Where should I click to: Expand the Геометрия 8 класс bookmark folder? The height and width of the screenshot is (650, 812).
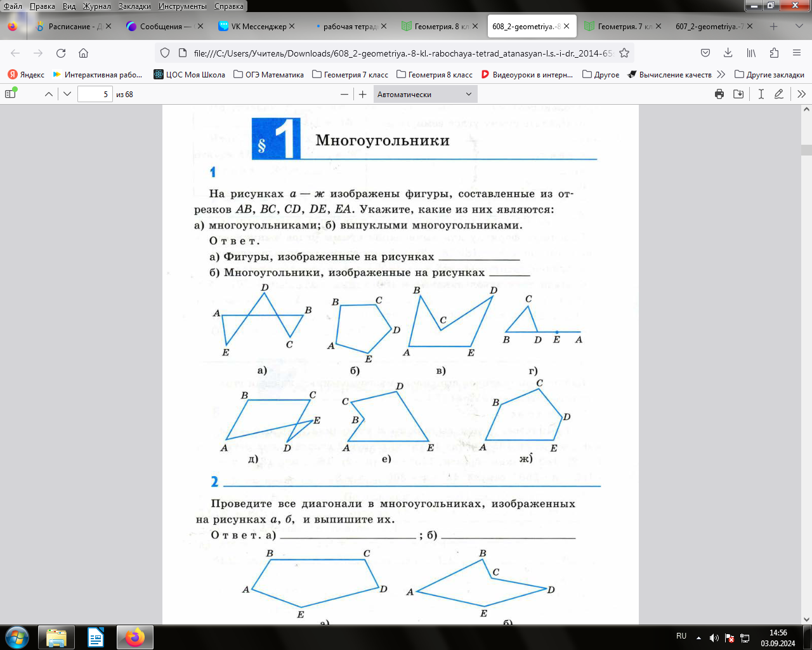pos(435,75)
